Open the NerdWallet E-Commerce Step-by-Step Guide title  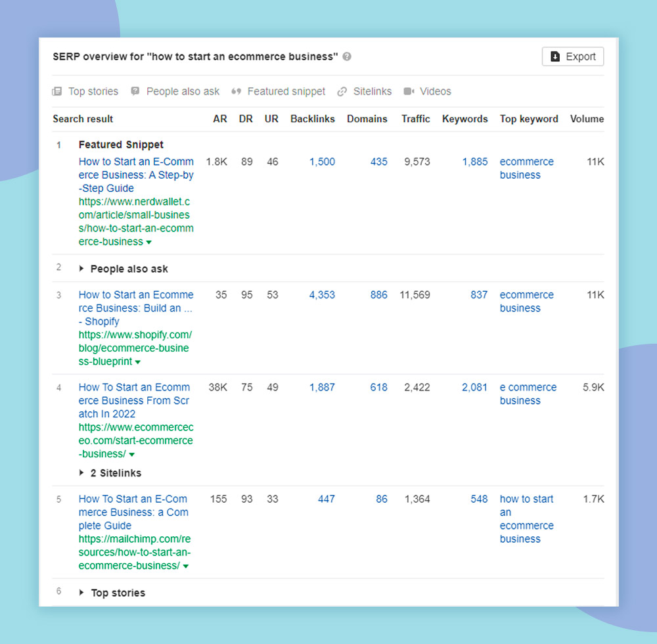coord(136,175)
